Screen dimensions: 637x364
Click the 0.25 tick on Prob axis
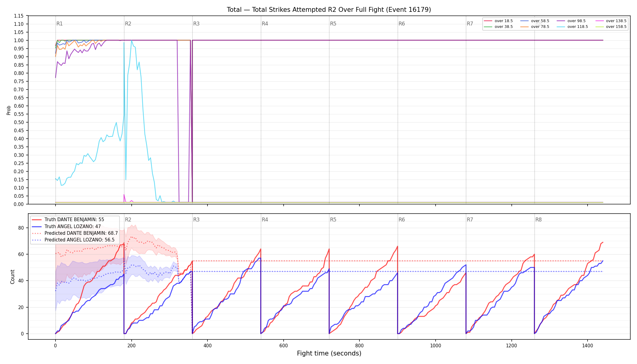click(19, 163)
